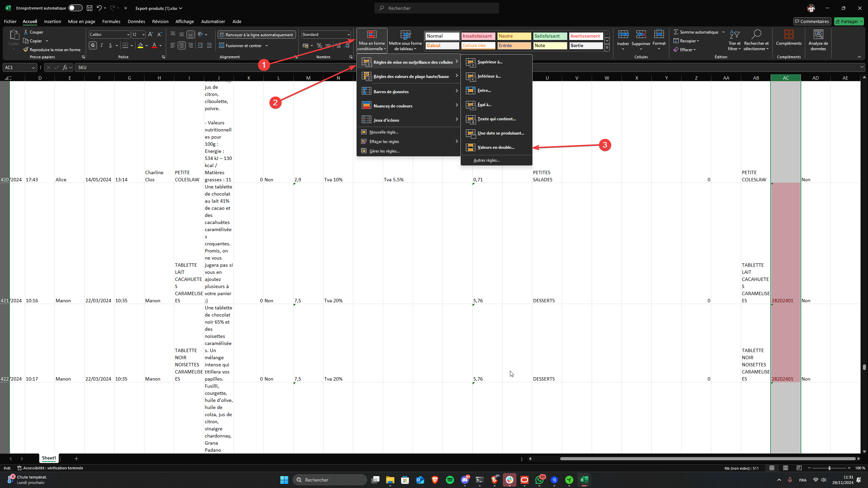
Task: Switch to page layout view
Action: click(786, 468)
